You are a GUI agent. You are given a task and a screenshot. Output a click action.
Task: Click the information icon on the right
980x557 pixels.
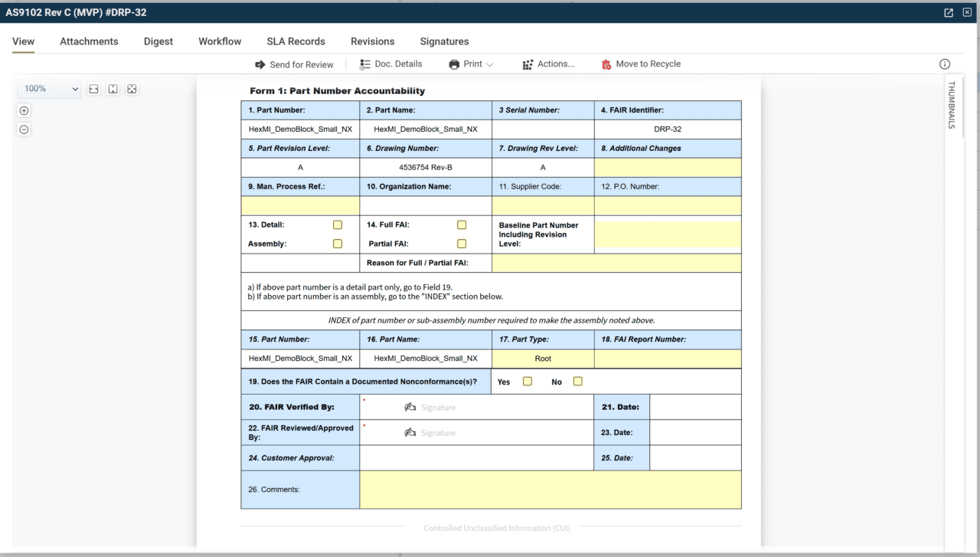pyautogui.click(x=945, y=64)
